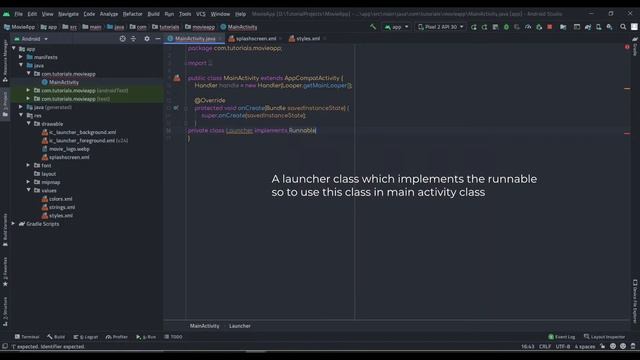Click the Search Everywhere magnifier icon
The height and width of the screenshot is (360, 640).
[623, 27]
